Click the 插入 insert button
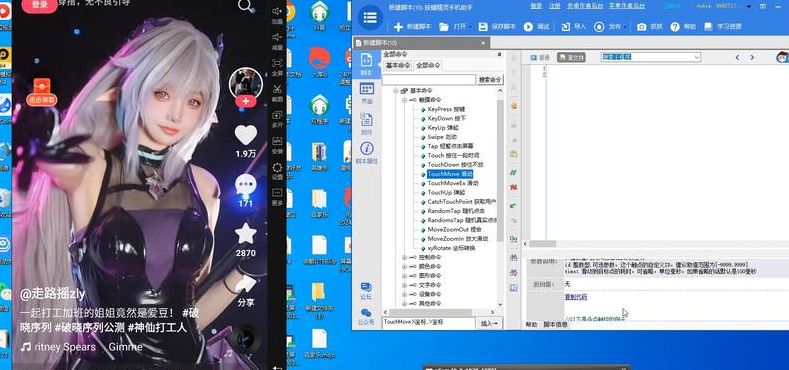 (489, 323)
